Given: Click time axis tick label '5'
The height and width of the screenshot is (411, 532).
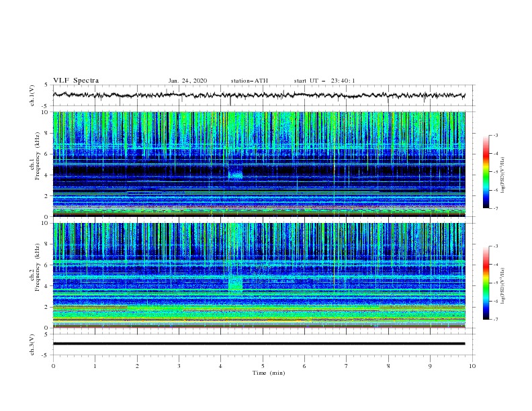Looking at the screenshot, I should pos(263,366).
